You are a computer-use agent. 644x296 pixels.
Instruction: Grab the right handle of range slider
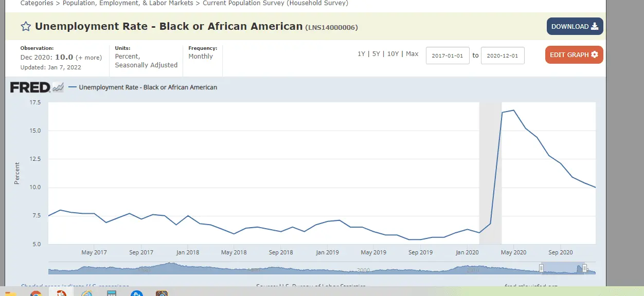pyautogui.click(x=585, y=268)
